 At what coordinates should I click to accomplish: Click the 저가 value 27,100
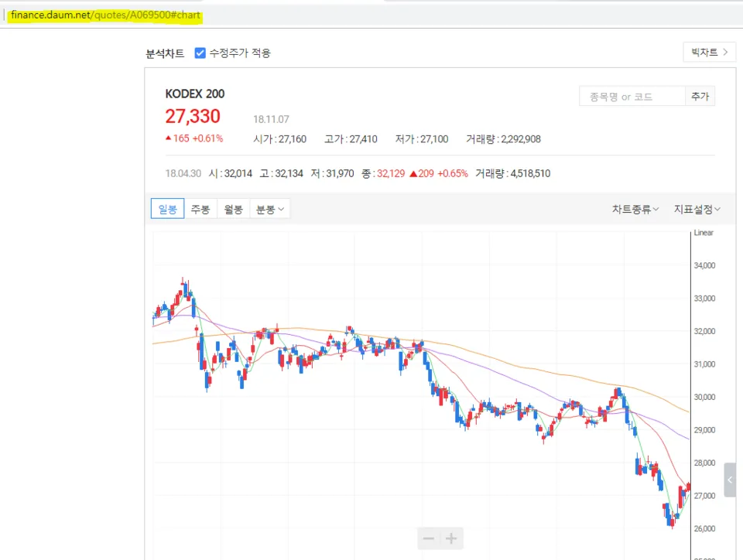(x=434, y=139)
